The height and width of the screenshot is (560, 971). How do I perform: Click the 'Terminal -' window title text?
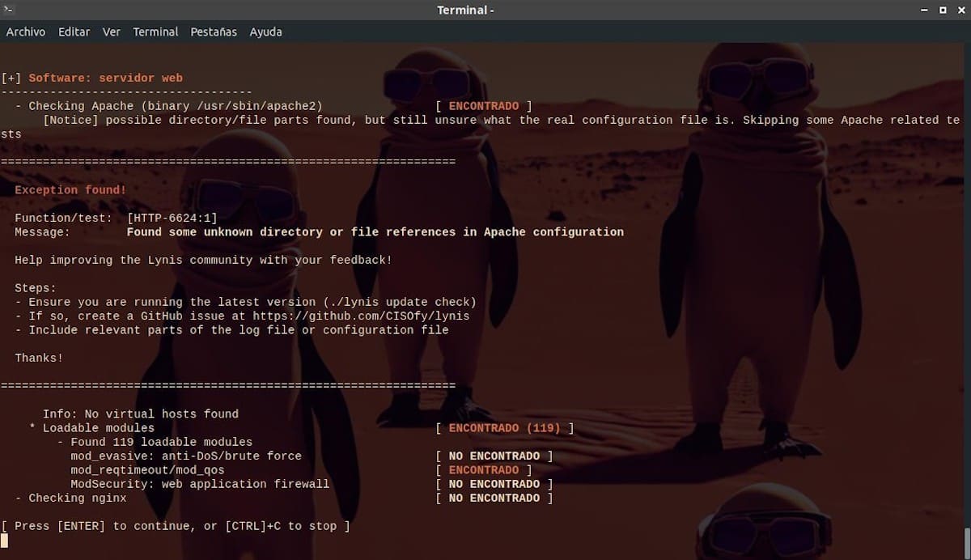coord(465,10)
